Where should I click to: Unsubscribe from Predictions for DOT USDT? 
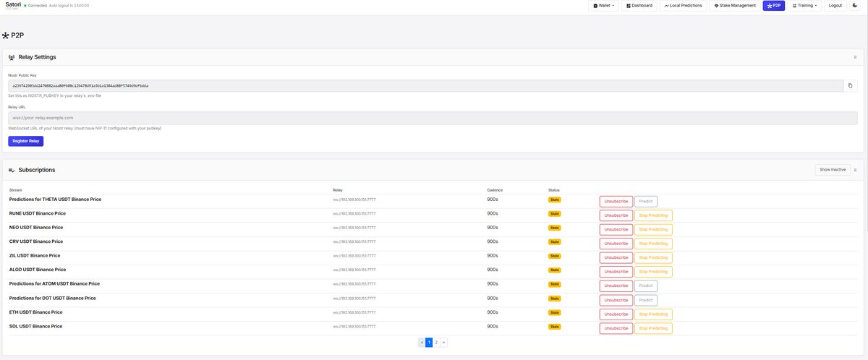[x=616, y=300]
